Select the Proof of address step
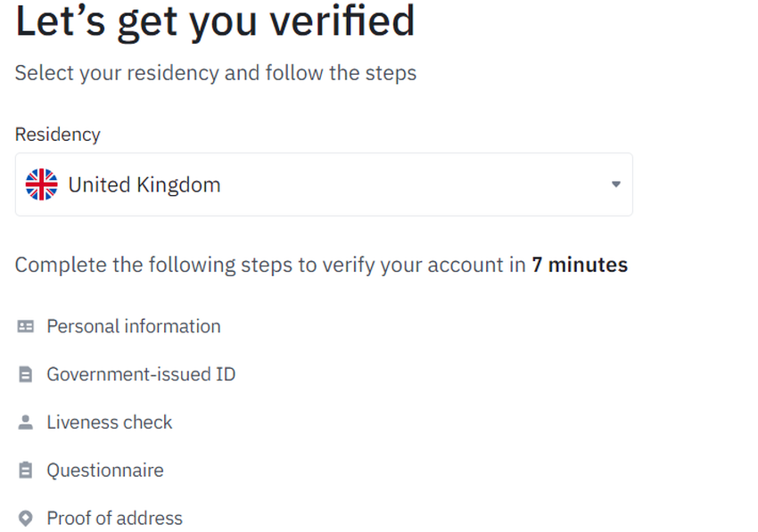 (x=114, y=519)
